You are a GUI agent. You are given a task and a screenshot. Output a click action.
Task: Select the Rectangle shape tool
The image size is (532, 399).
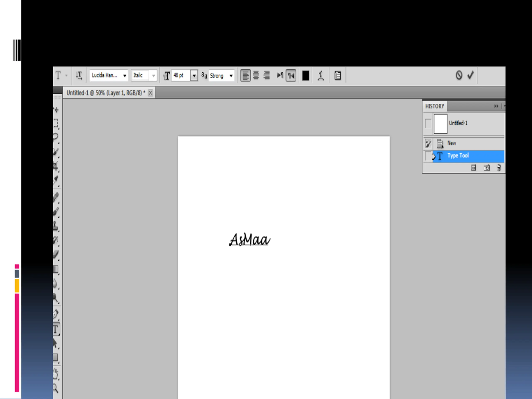pos(56,358)
